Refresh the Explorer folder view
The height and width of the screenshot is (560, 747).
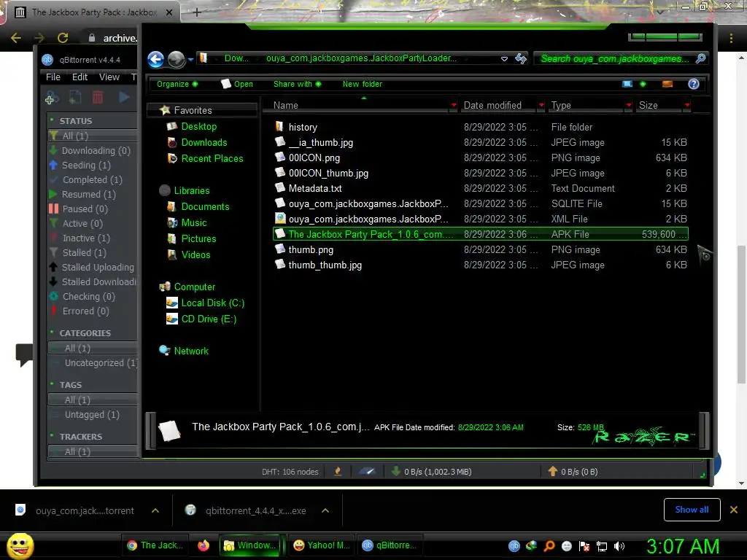[x=521, y=58]
